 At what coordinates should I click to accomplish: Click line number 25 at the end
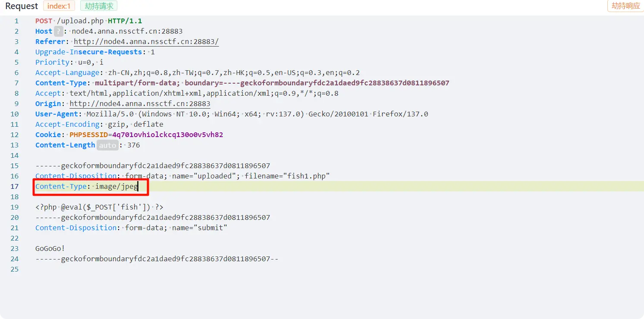pos(15,269)
